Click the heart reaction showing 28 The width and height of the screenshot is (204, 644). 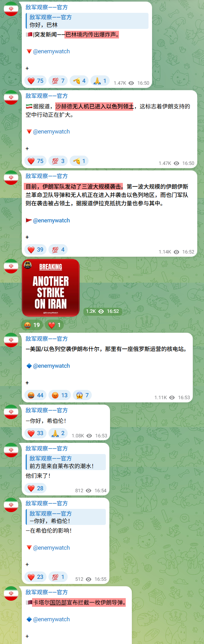pos(35,488)
